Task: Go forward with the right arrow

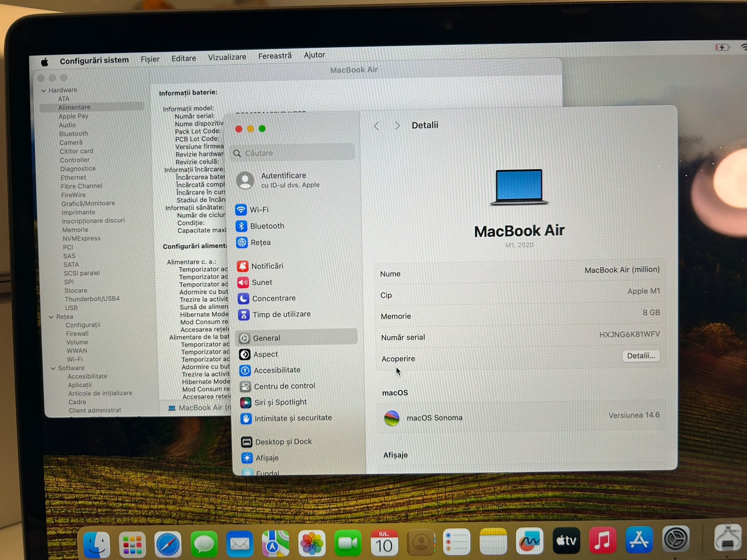Action: (397, 126)
